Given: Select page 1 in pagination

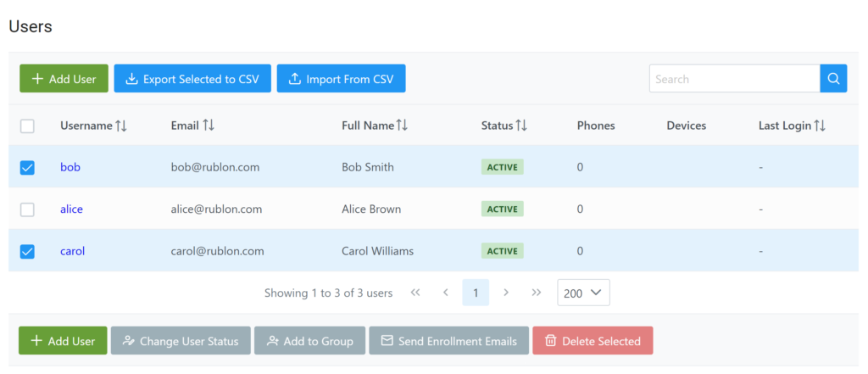Looking at the screenshot, I should (x=476, y=293).
